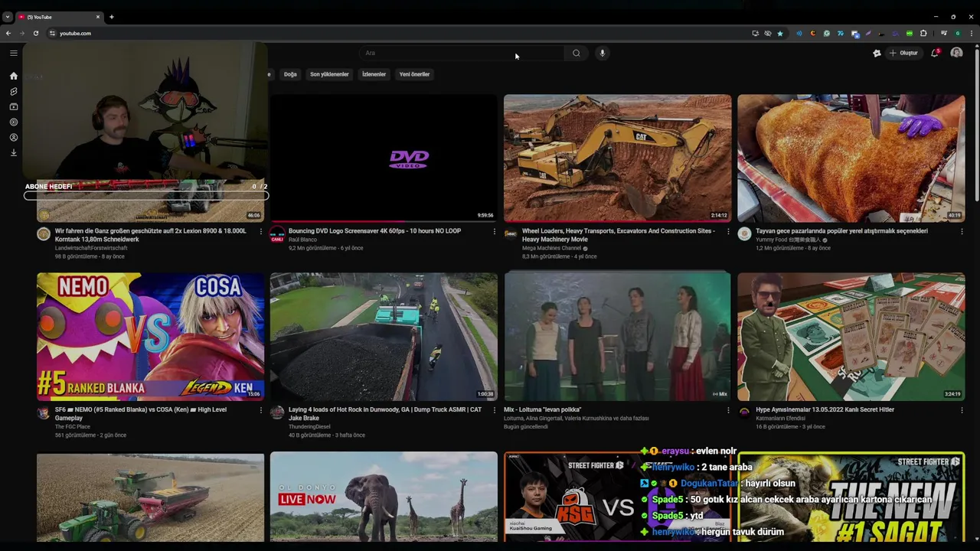
Task: Click the install app icon in address bar
Action: coord(755,33)
